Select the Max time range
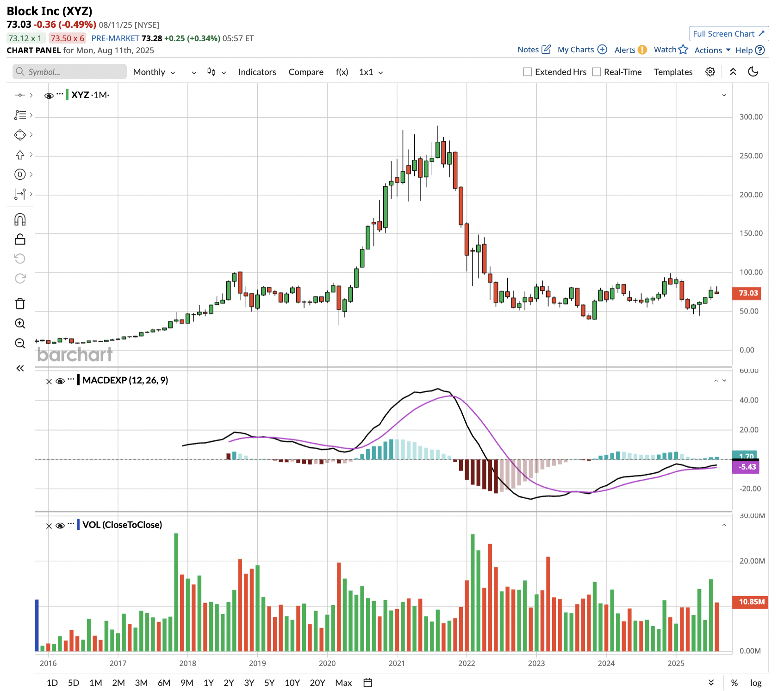 (343, 683)
